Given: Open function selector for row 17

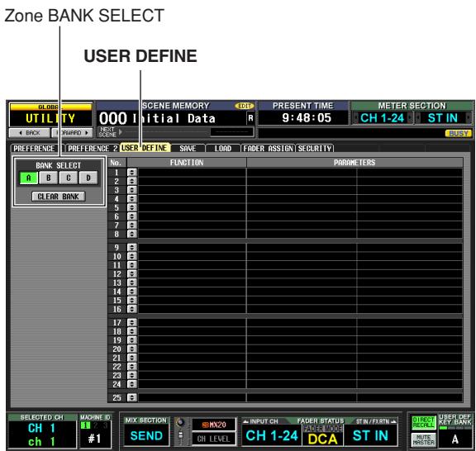Looking at the screenshot, I should coord(131,322).
